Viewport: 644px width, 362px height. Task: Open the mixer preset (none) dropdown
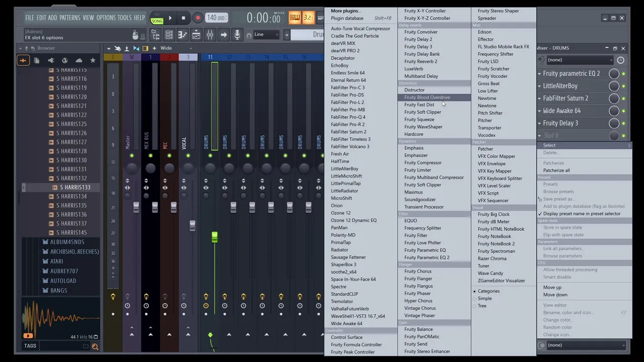[580, 60]
